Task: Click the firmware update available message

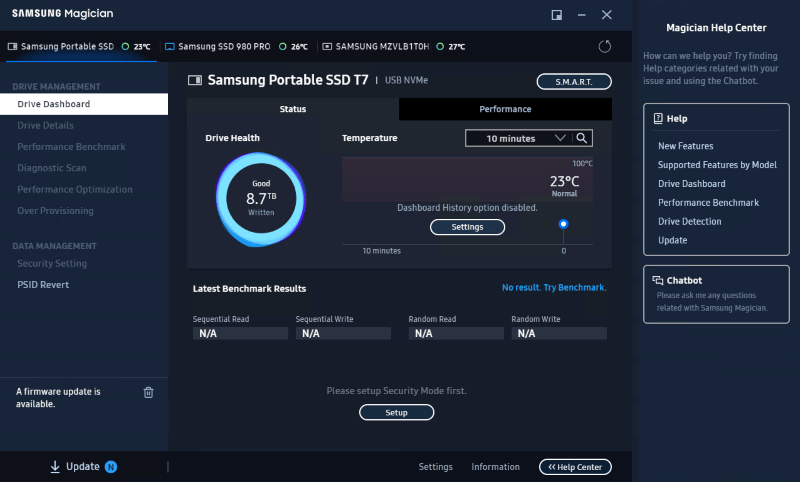Action: click(x=58, y=398)
